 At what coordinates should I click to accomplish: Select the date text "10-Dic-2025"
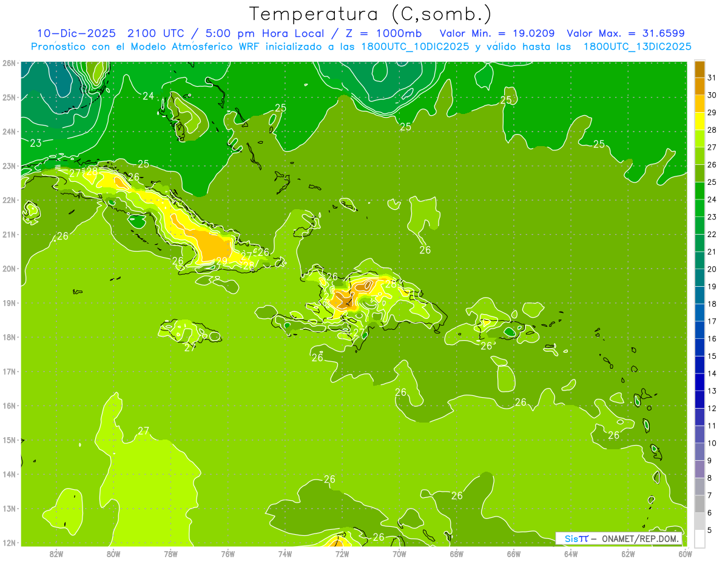pos(76,33)
